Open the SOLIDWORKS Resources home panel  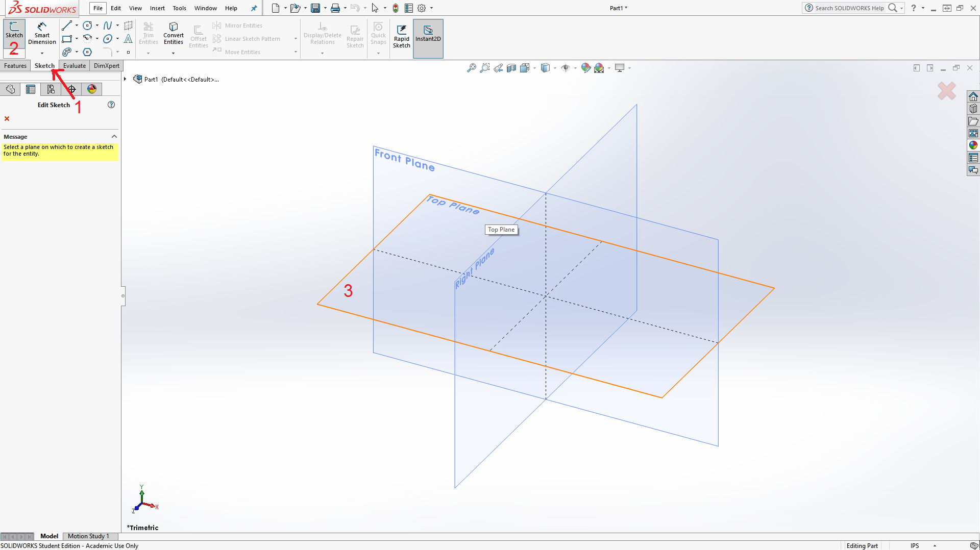pos(973,96)
